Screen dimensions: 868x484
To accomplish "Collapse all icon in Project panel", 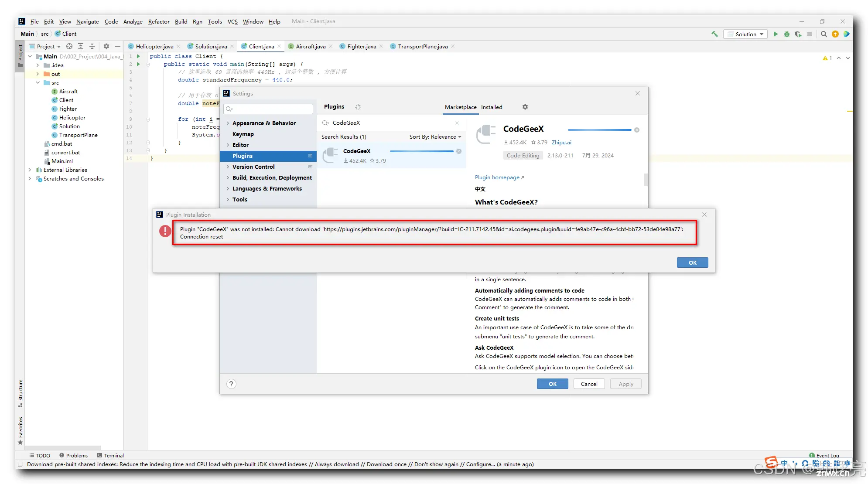I will coord(92,46).
